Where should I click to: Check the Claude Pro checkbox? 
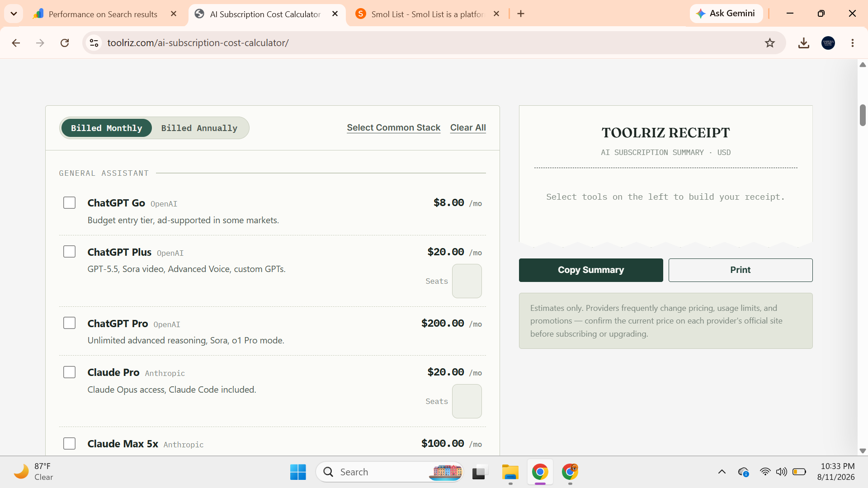coord(69,372)
